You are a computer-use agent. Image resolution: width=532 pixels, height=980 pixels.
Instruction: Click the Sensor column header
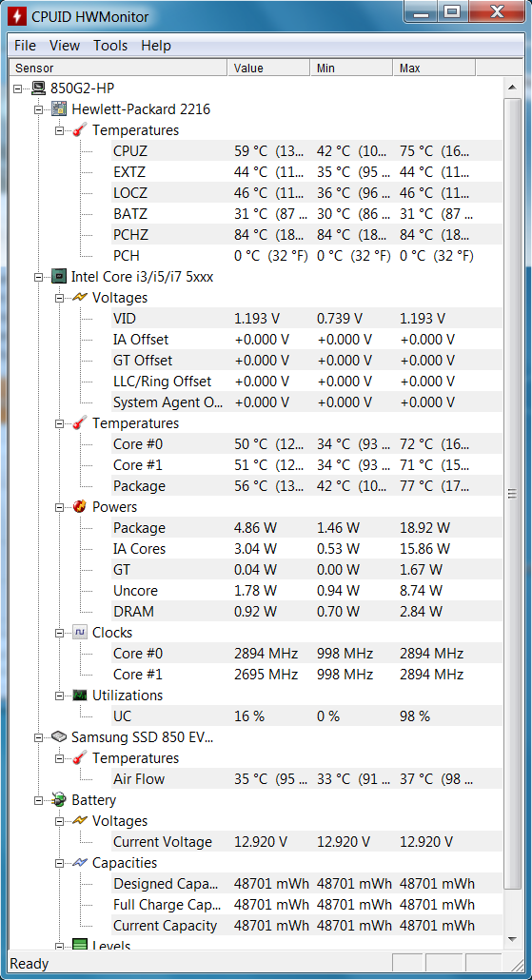(x=119, y=69)
